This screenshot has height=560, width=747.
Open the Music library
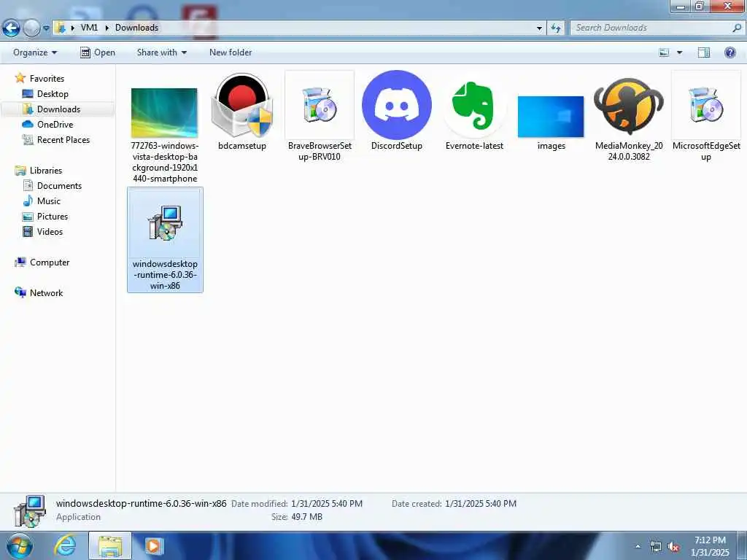click(x=42, y=201)
